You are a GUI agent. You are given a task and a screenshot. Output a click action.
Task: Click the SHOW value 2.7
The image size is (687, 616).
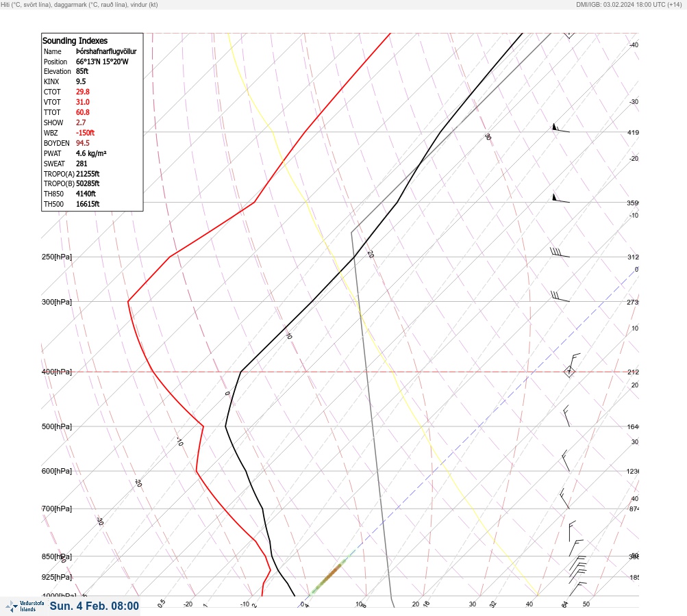pos(81,123)
